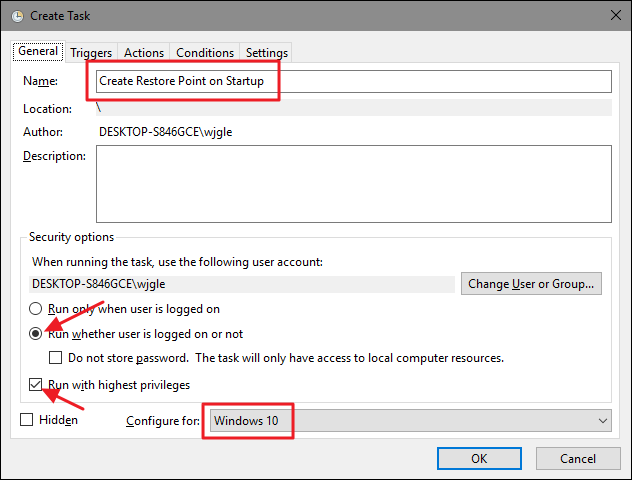Toggle Run with highest privileges checkbox

point(37,385)
